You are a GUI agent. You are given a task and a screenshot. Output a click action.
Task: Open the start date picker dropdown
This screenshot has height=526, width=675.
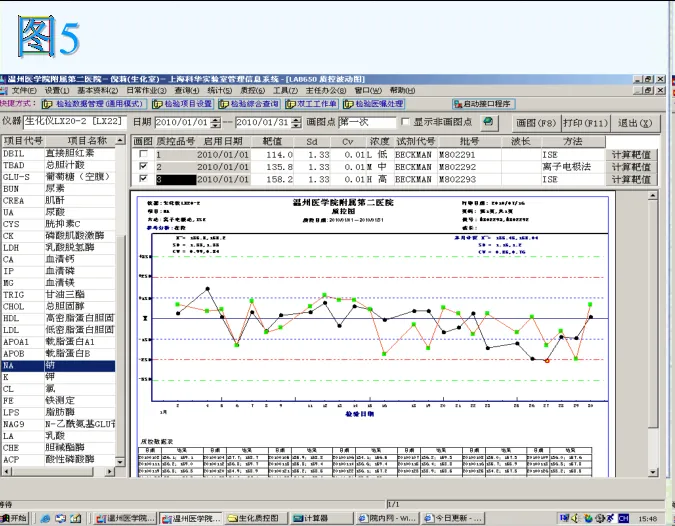(x=214, y=122)
